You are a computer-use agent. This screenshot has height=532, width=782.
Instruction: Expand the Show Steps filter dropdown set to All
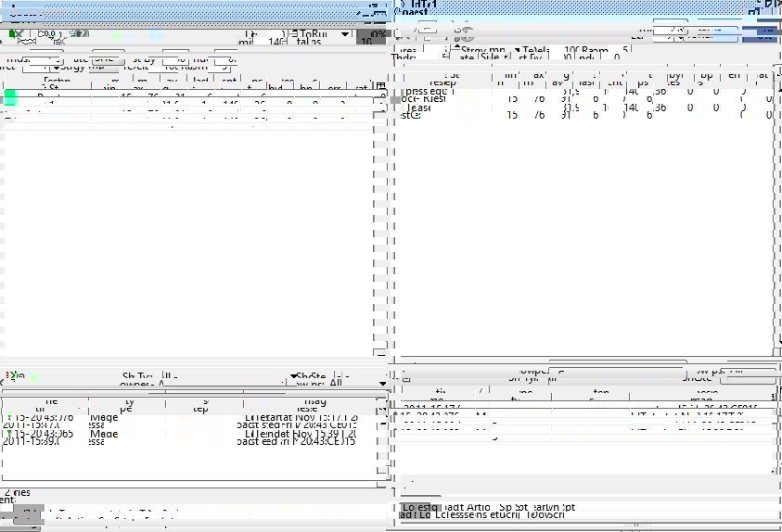(x=382, y=382)
